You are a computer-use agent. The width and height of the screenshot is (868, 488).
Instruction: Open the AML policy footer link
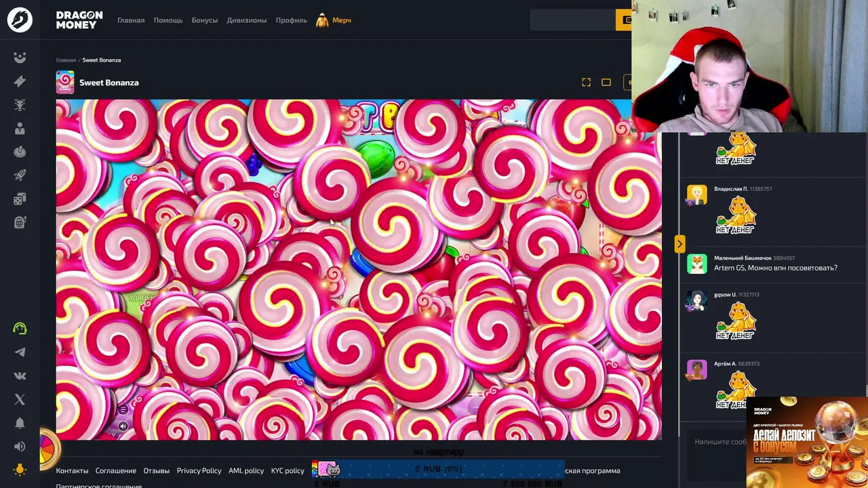tap(246, 470)
